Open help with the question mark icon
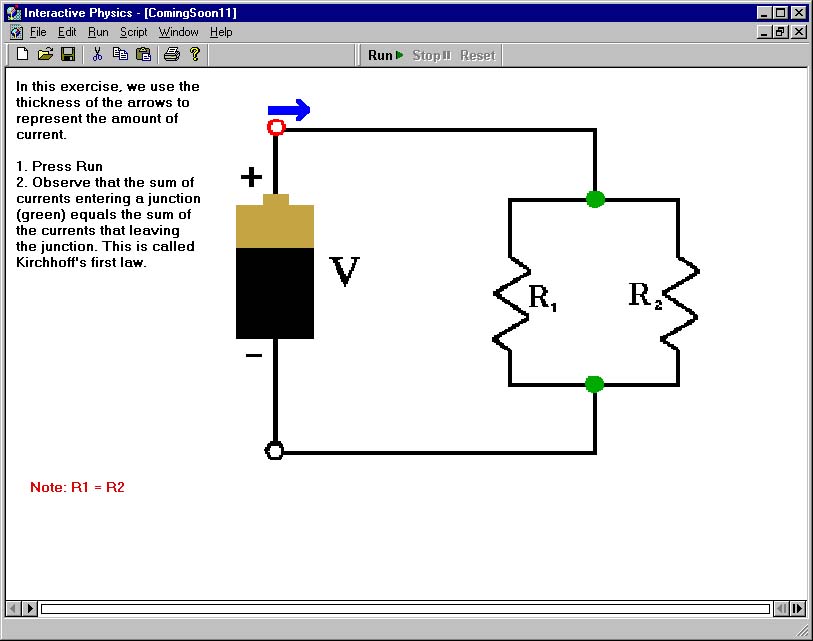 [195, 54]
